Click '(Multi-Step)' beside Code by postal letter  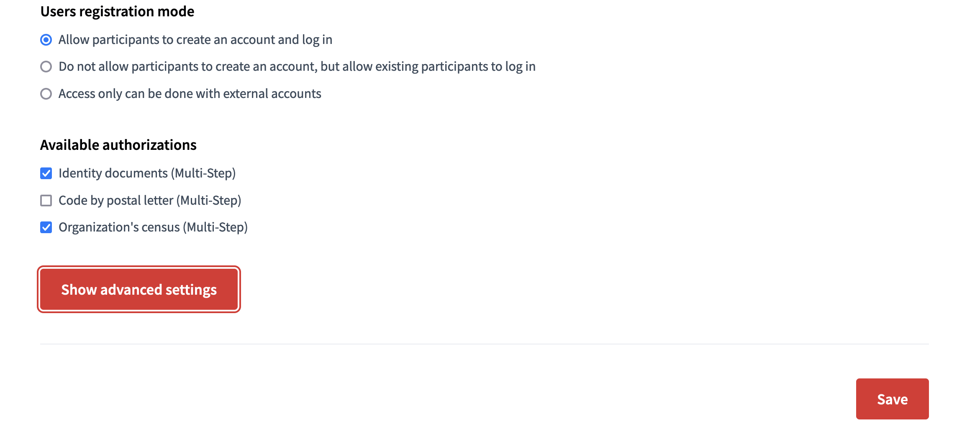click(209, 201)
